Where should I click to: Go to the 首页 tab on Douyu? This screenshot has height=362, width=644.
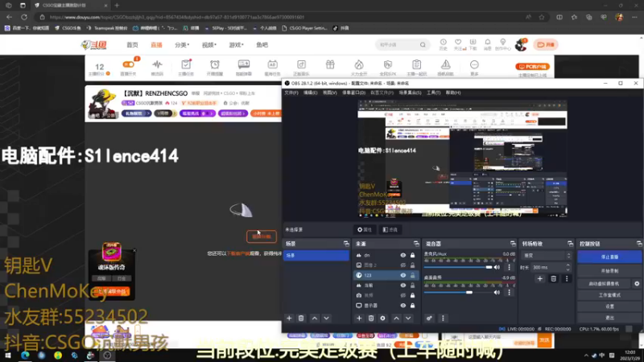click(132, 45)
